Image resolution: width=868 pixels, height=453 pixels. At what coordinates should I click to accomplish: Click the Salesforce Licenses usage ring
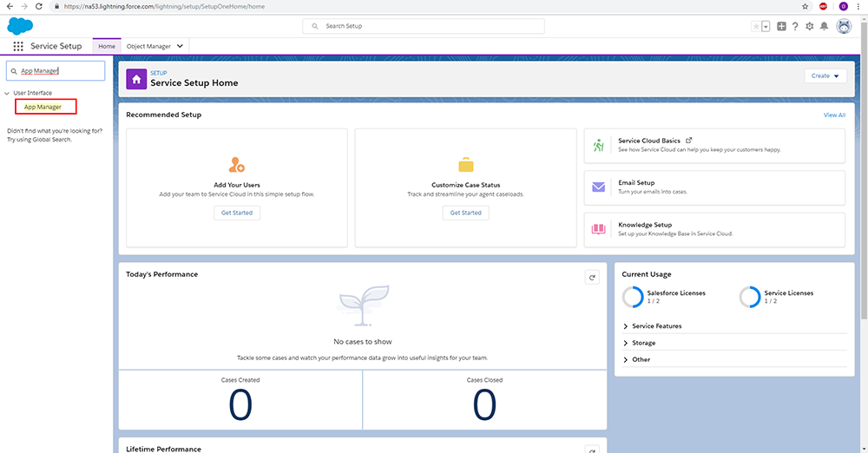point(633,297)
